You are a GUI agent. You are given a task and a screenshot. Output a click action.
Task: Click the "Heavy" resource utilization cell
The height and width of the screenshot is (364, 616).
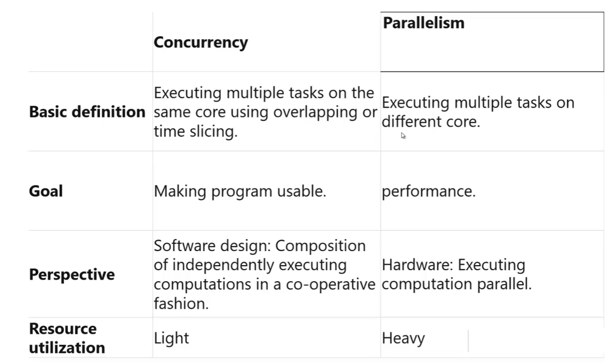click(403, 339)
